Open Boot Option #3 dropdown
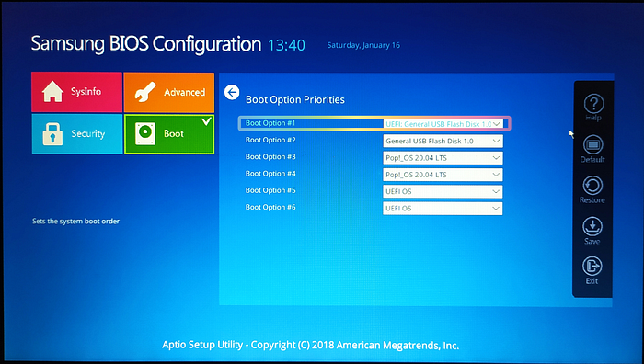644x364 pixels. tap(443, 158)
